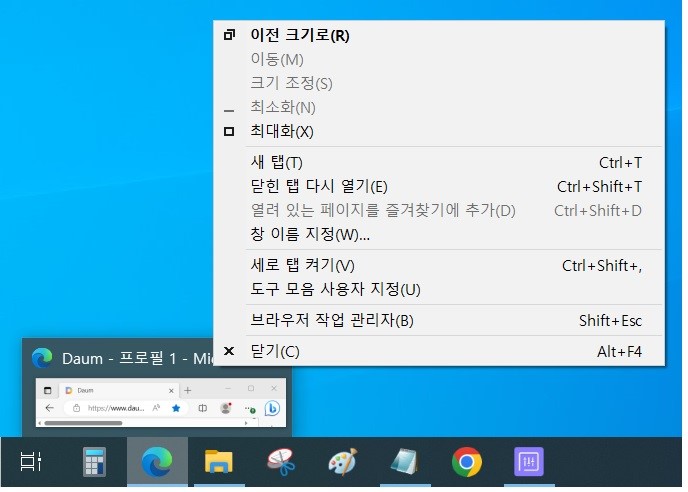
Task: Click the favorites star in preview thumbnail
Action: tap(176, 408)
